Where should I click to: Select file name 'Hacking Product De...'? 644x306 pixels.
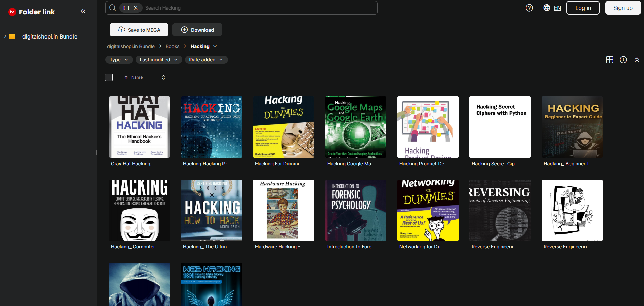(424, 164)
